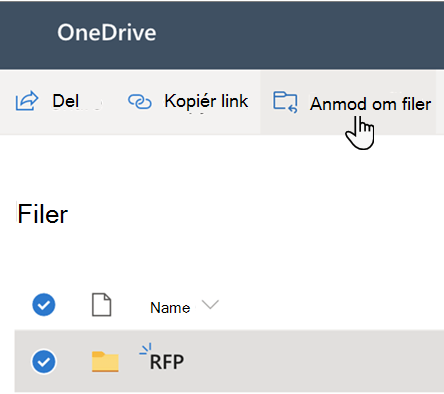The height and width of the screenshot is (394, 444).
Task: Toggle the select-all checkmark in header
Action: [x=44, y=305]
